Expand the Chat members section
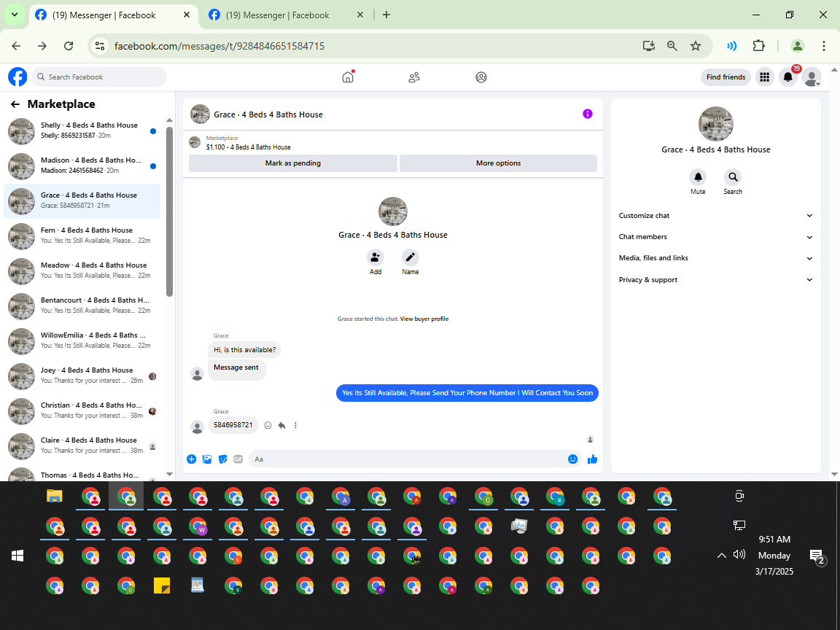The width and height of the screenshot is (840, 630). point(716,237)
